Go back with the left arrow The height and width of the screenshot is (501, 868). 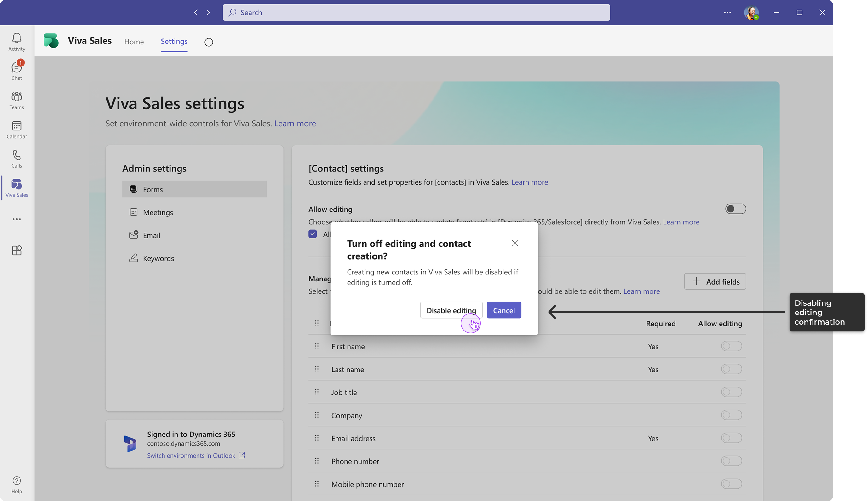196,12
